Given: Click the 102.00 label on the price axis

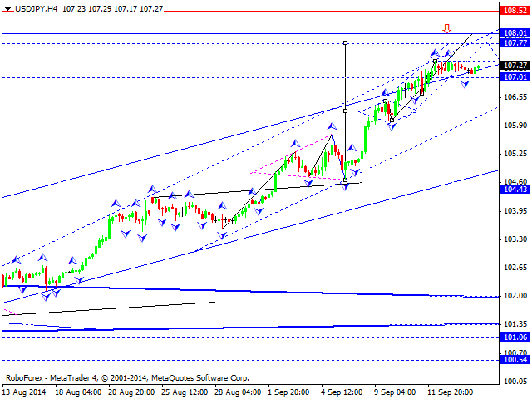Looking at the screenshot, I should (515, 296).
